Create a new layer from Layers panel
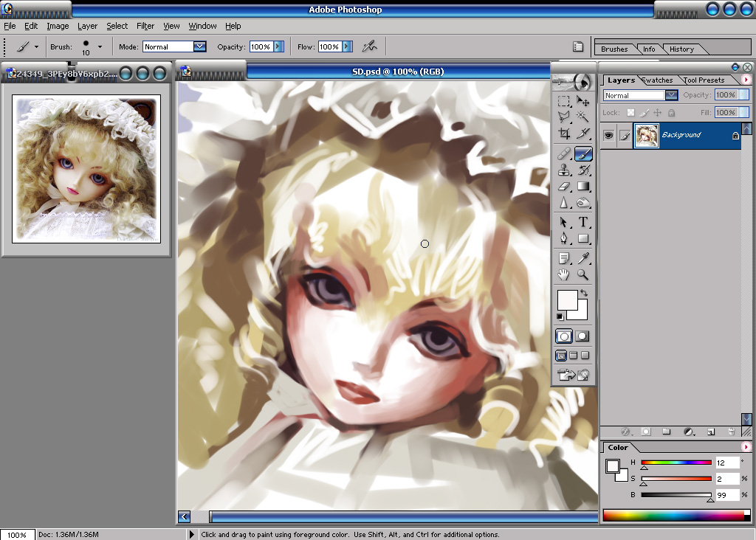The image size is (756, 540). click(x=711, y=432)
